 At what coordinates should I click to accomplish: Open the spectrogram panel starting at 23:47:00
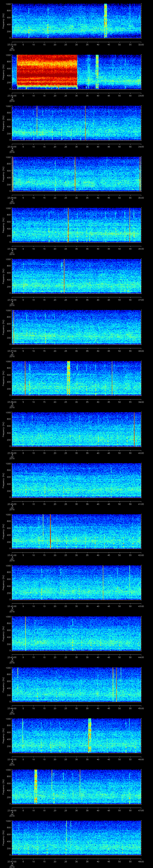pyautogui.click(x=77, y=838)
